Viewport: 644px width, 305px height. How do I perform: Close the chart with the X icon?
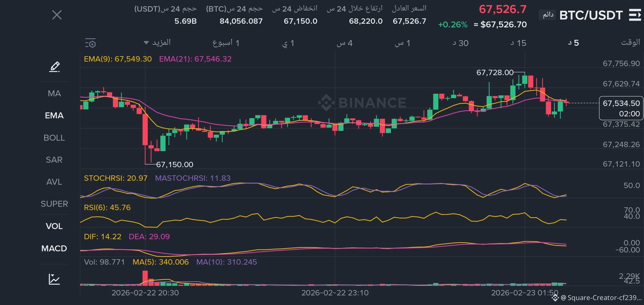coord(57,15)
